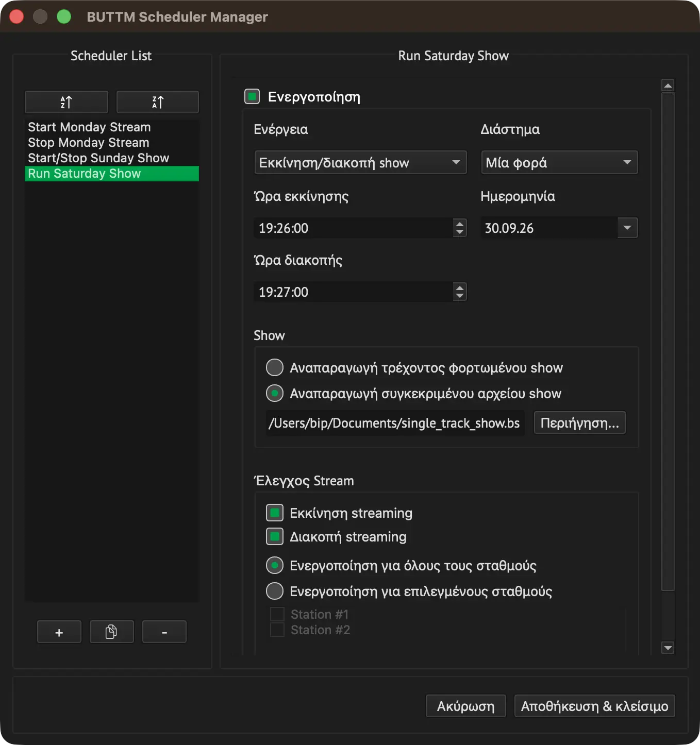Click the Ακύρωση cancel button
700x745 pixels.
pyautogui.click(x=466, y=706)
